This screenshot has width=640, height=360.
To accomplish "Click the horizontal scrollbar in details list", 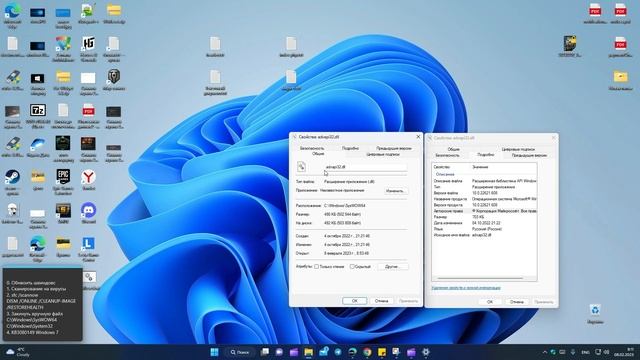I will [480, 278].
